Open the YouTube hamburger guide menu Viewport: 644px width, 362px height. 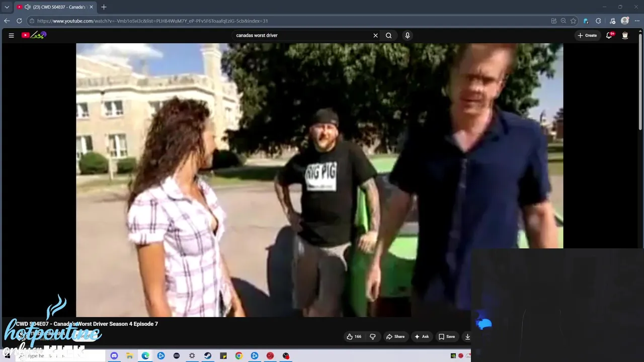pos(11,35)
